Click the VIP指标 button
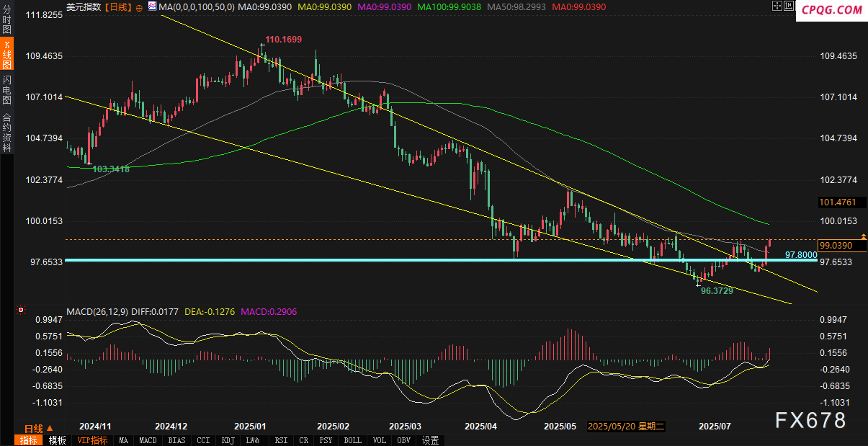Screen dimensions: 868x446 [x=92, y=440]
